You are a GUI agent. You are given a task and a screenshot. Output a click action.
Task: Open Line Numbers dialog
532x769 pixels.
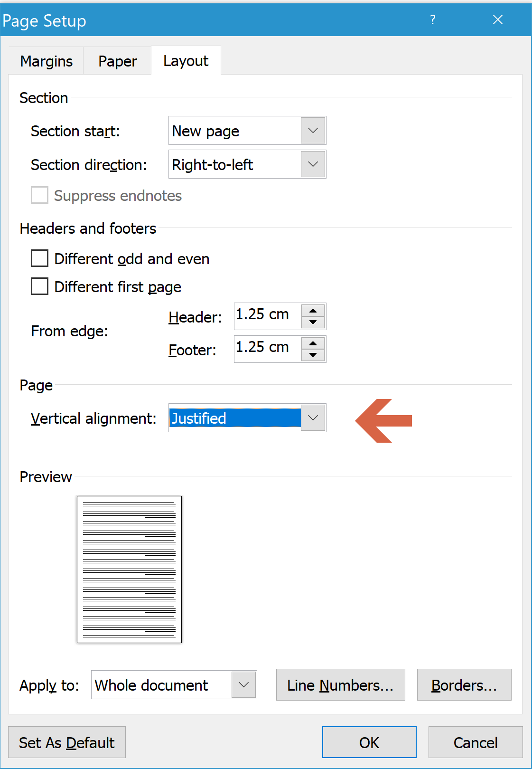pyautogui.click(x=340, y=685)
